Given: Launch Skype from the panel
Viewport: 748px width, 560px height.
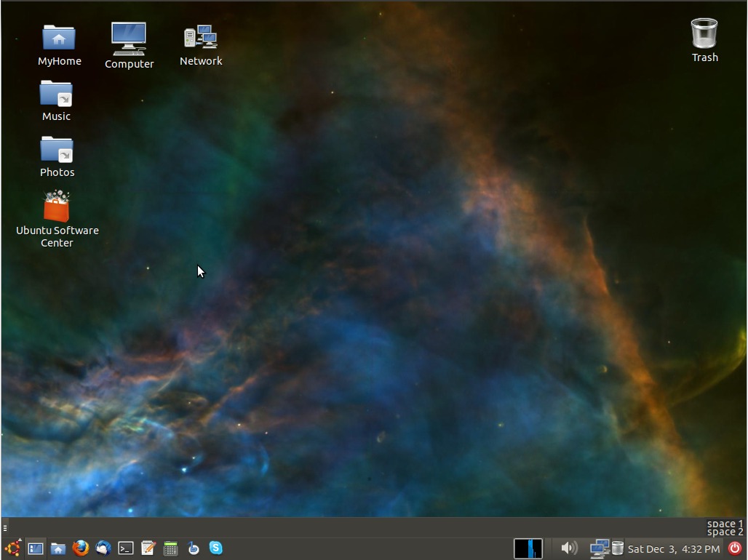Looking at the screenshot, I should 215,548.
